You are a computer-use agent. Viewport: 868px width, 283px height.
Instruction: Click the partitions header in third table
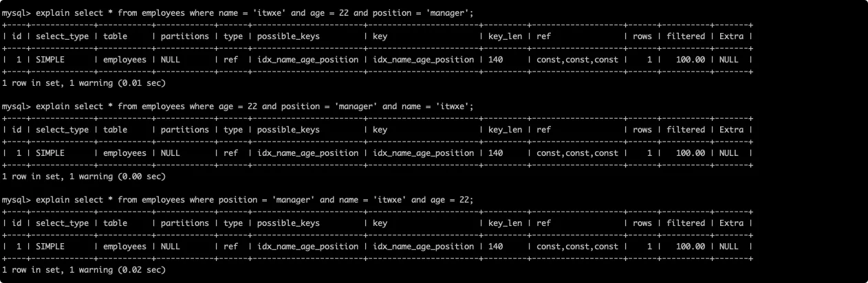pyautogui.click(x=184, y=223)
